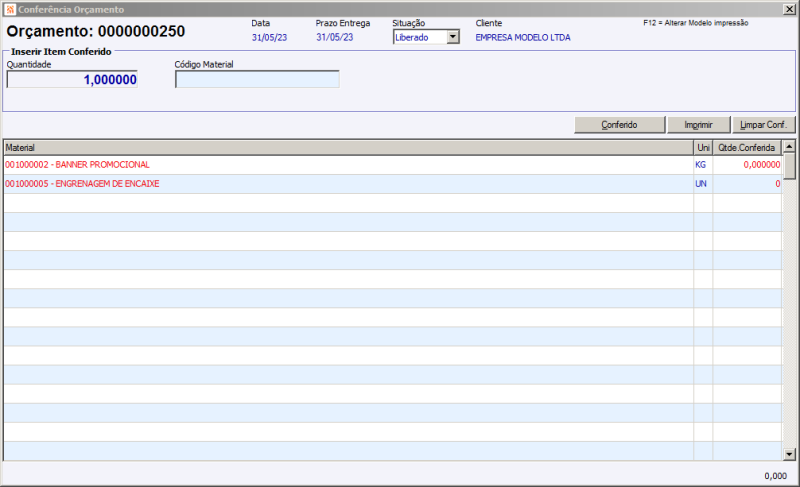Click the 0,000000 quantity cell for BANNER
Screen dimensions: 800x487
click(747, 165)
